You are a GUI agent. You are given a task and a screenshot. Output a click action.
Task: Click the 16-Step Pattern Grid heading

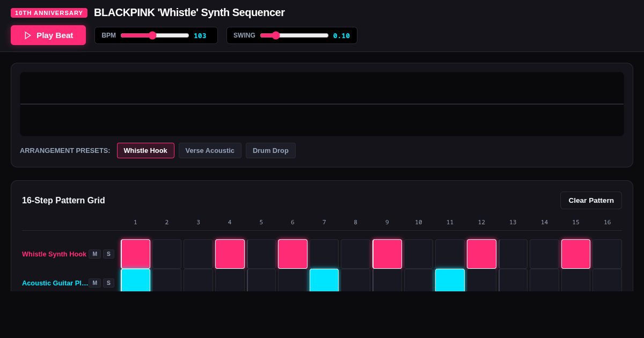[x=63, y=200]
